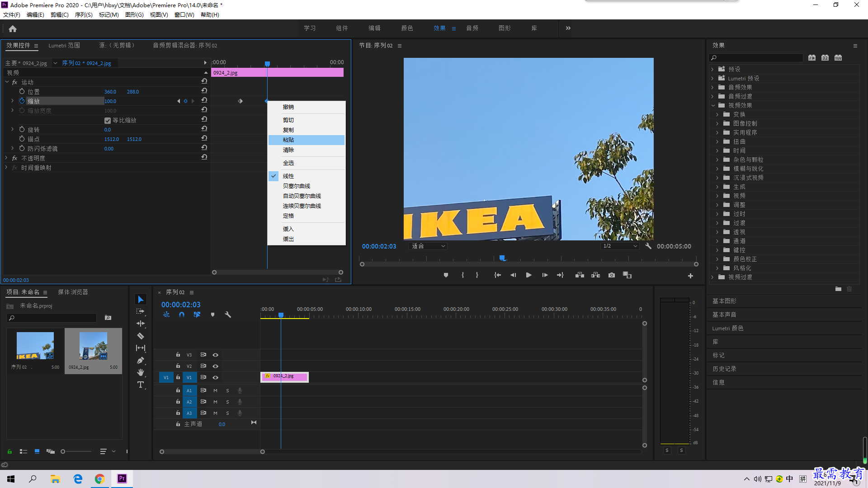This screenshot has height=488, width=868.
Task: Toggle V3 track output eye
Action: pyautogui.click(x=216, y=355)
